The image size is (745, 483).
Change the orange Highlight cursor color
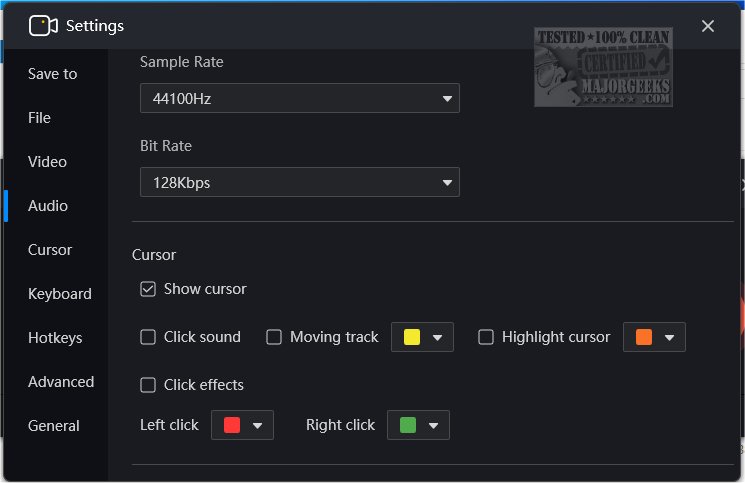(654, 337)
